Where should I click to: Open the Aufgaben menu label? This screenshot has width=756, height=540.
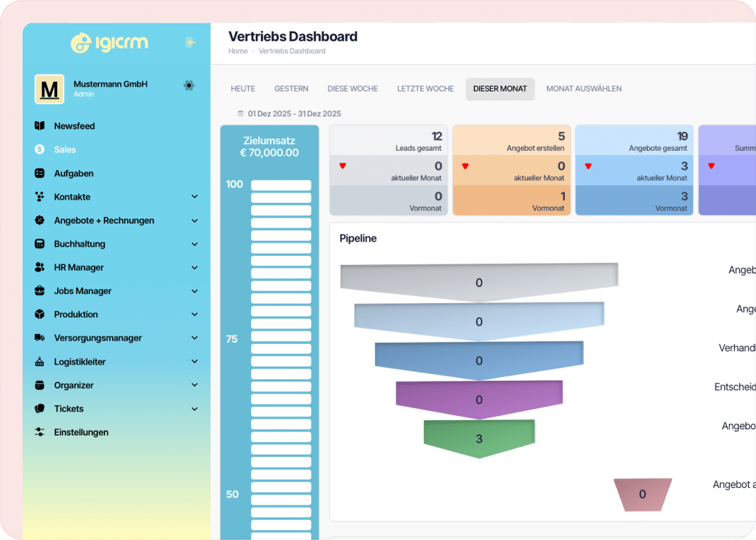point(74,173)
